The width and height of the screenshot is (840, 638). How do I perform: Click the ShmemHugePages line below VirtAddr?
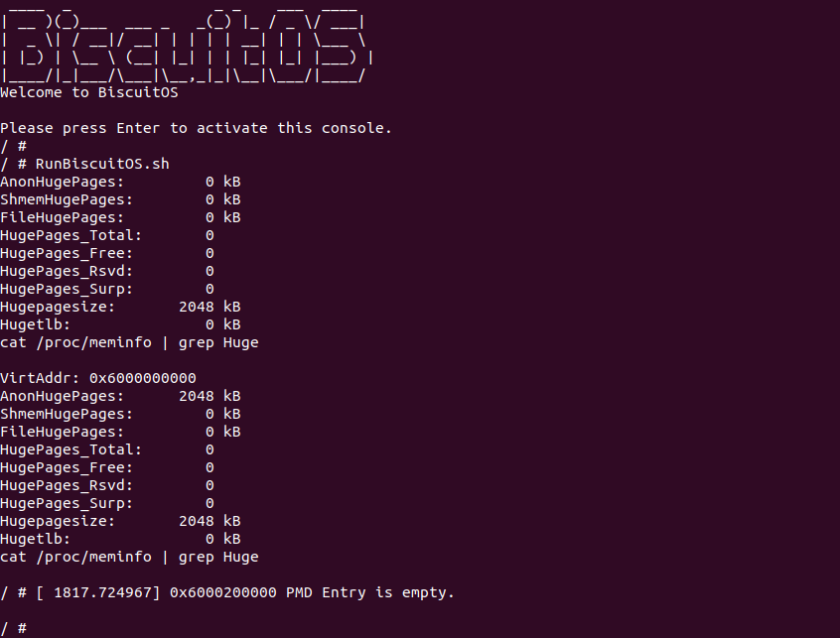[x=119, y=414]
